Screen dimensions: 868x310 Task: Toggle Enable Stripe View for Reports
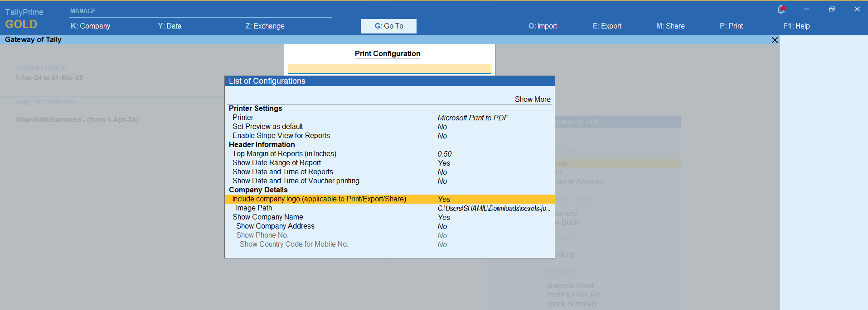click(281, 136)
